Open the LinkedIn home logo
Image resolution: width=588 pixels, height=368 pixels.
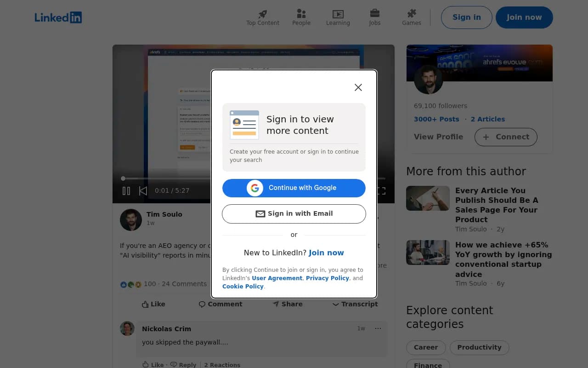click(x=58, y=17)
